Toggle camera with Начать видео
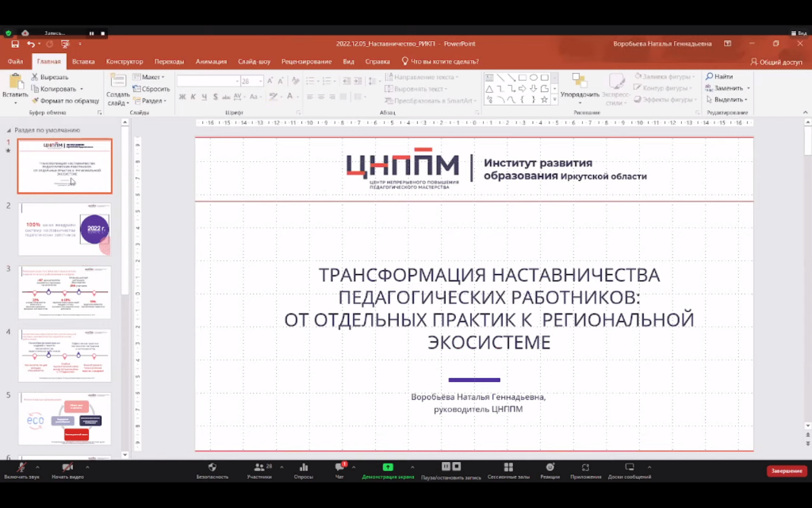This screenshot has width=812, height=508. 67,468
